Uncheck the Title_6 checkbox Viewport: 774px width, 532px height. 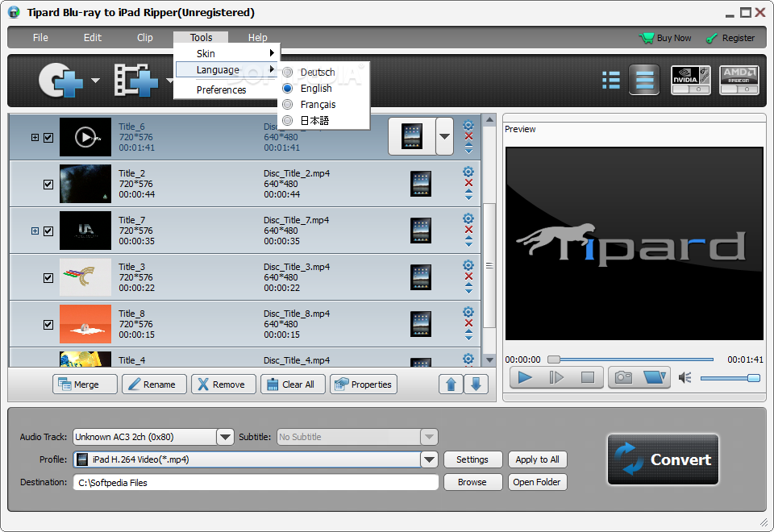tap(48, 138)
